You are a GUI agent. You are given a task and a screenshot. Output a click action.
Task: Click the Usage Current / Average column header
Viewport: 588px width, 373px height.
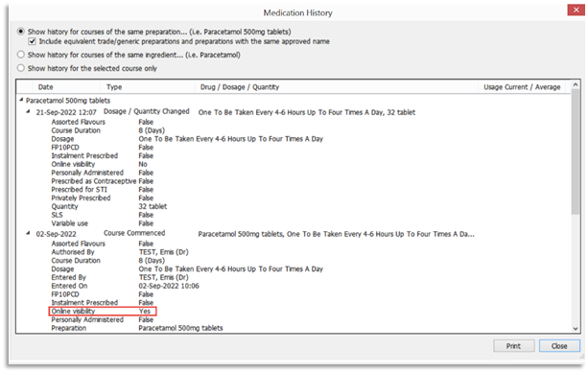(x=522, y=87)
